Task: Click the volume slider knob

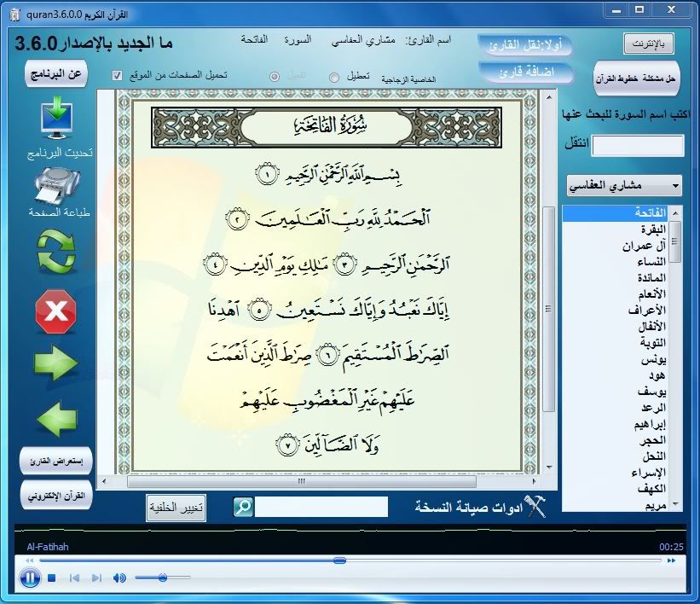Action: coord(163,578)
